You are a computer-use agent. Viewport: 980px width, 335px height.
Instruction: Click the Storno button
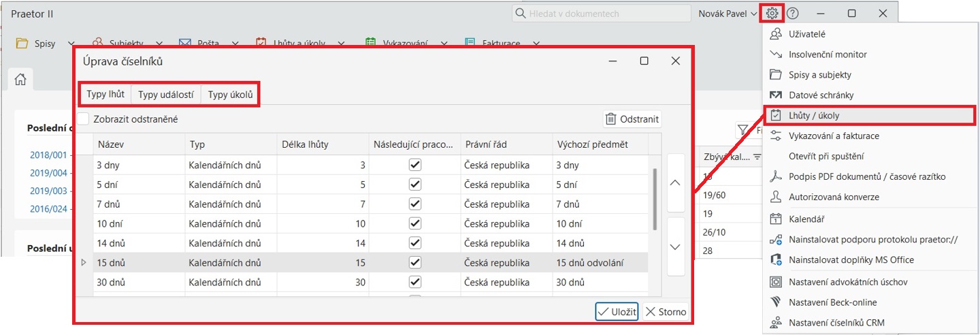pos(666,312)
